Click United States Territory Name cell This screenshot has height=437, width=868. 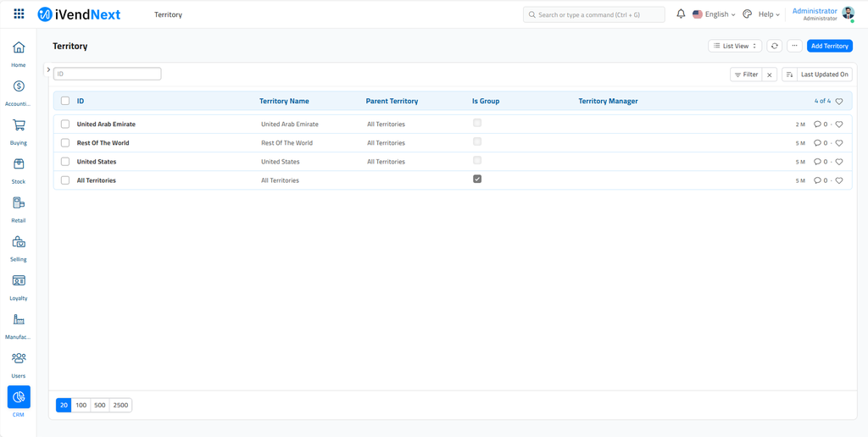click(280, 162)
